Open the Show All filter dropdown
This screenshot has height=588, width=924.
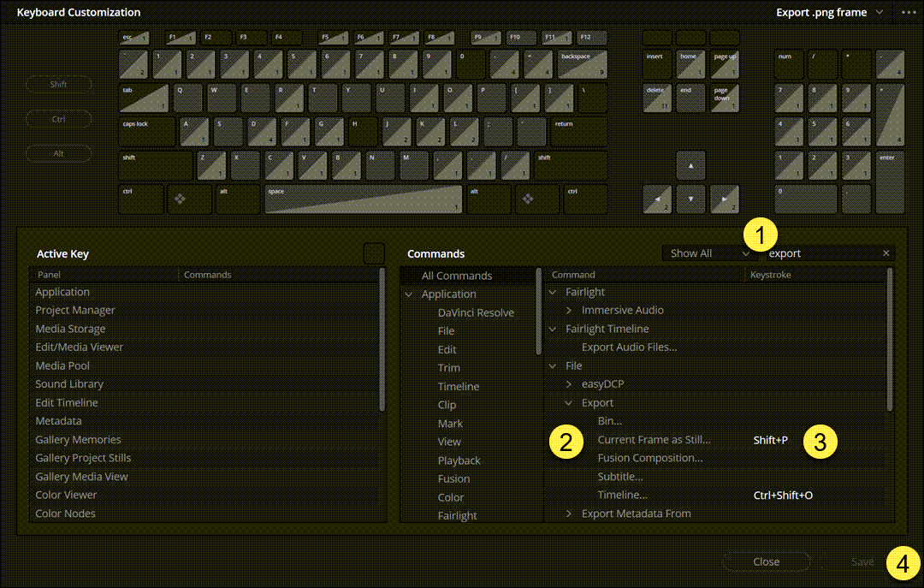point(709,253)
